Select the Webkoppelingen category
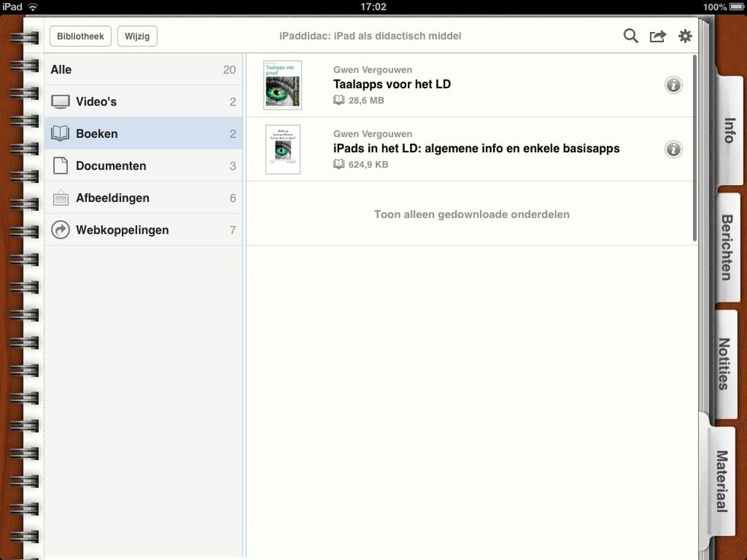This screenshot has width=747, height=560. pos(143,229)
